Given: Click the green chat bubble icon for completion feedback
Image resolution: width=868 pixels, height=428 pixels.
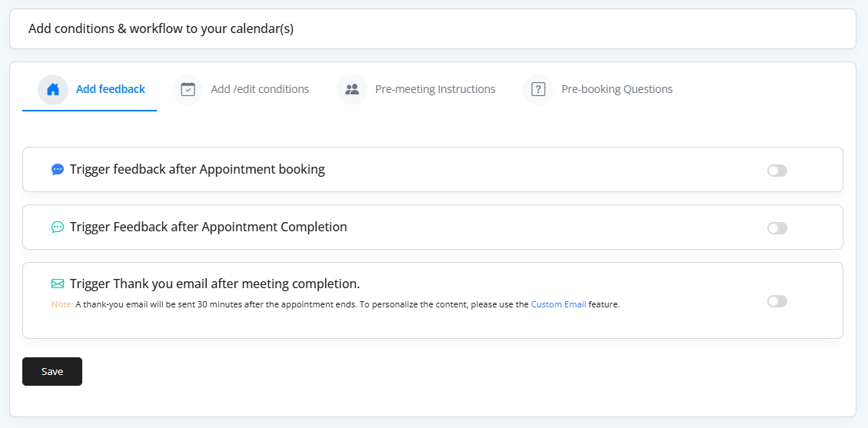Looking at the screenshot, I should [58, 227].
